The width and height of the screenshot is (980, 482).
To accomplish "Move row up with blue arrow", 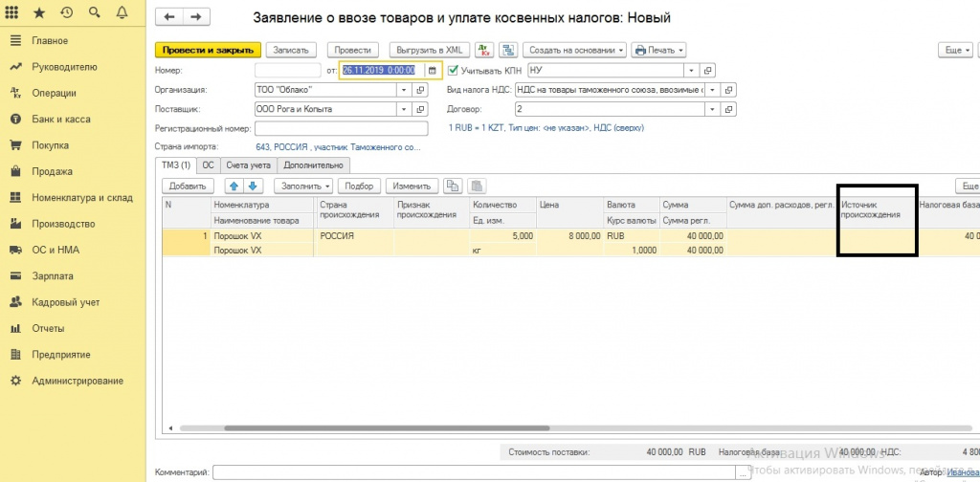I will [x=234, y=186].
